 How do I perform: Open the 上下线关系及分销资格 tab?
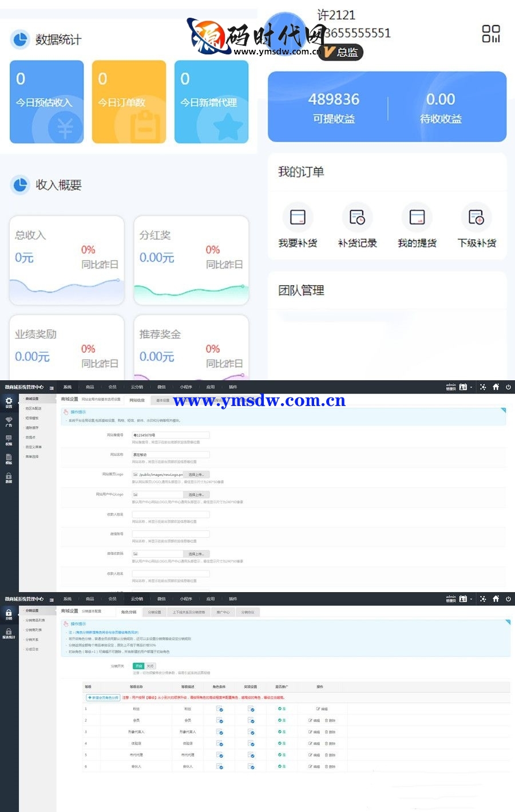[189, 612]
